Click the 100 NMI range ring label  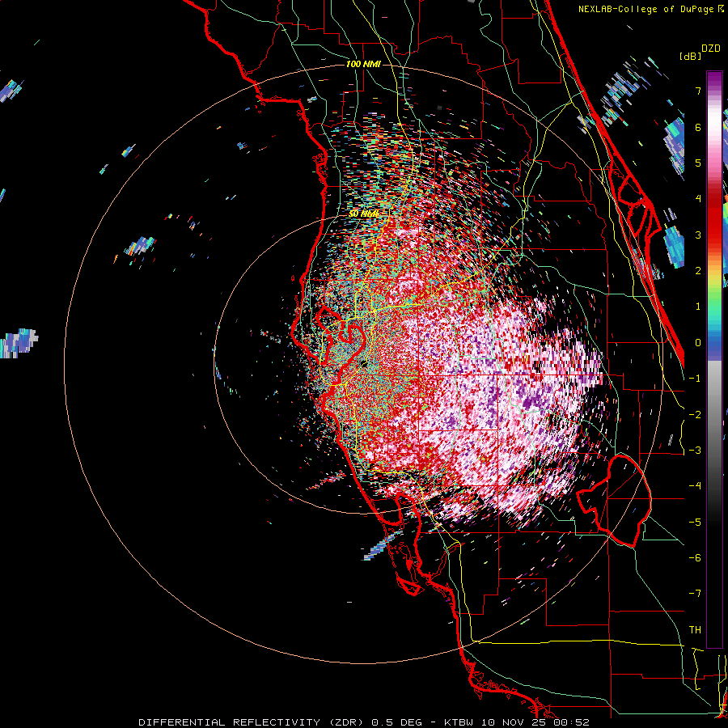363,64
